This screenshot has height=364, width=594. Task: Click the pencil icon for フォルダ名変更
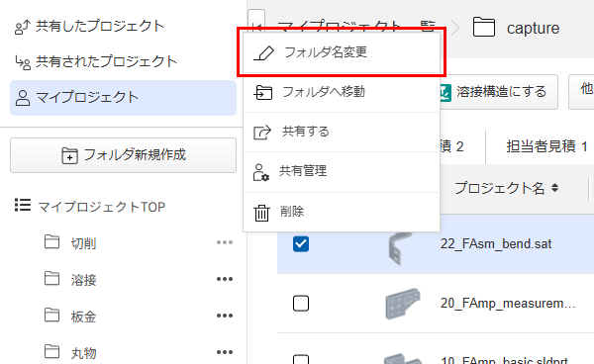263,53
